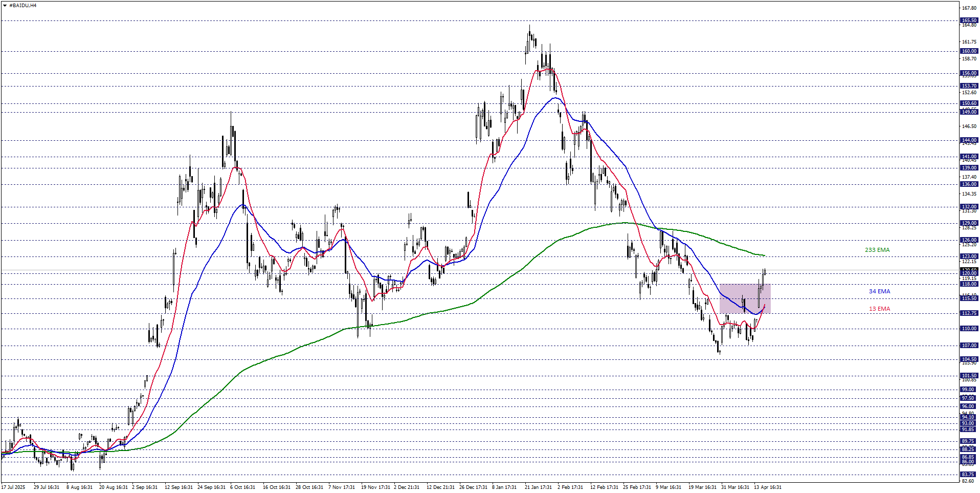Select the 13 EMA text label
This screenshot has width=980, height=493.
click(x=879, y=309)
